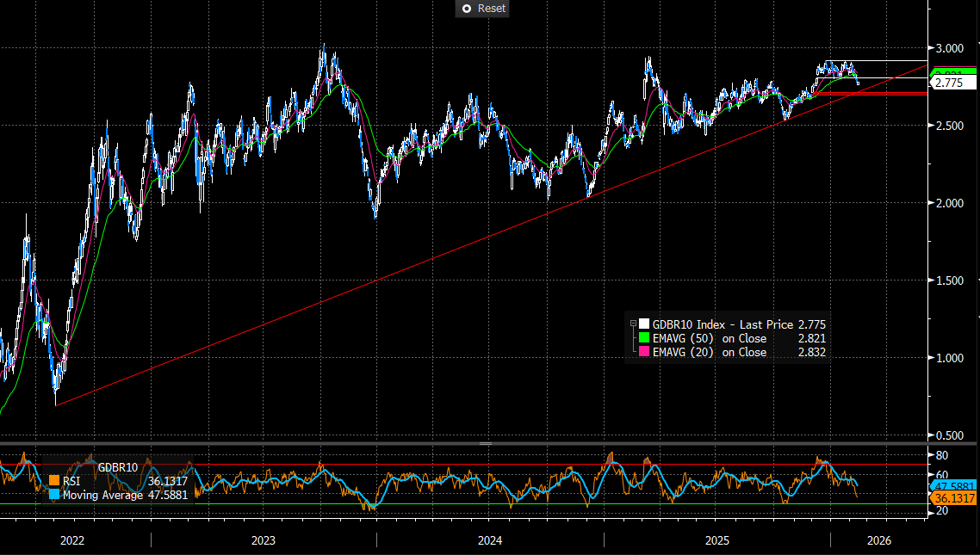
Task: Click the 2024 label on the time axis
Action: (x=490, y=540)
